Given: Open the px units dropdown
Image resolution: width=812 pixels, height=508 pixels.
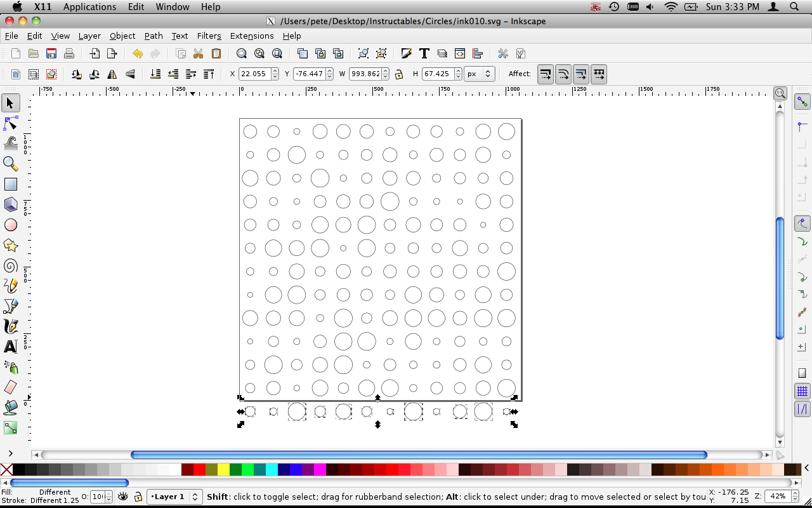Looking at the screenshot, I should coord(480,74).
